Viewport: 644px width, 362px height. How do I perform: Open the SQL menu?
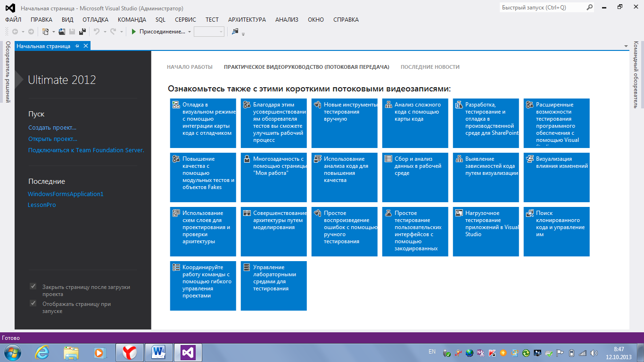[160, 20]
